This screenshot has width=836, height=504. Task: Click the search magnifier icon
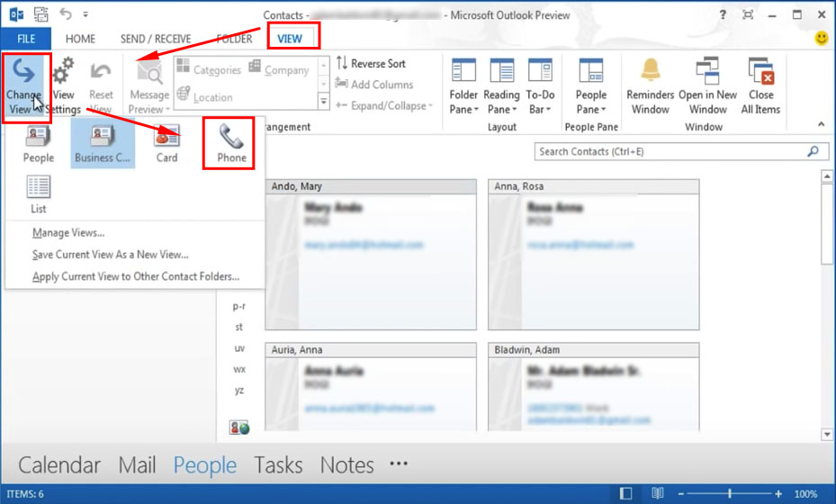click(814, 151)
